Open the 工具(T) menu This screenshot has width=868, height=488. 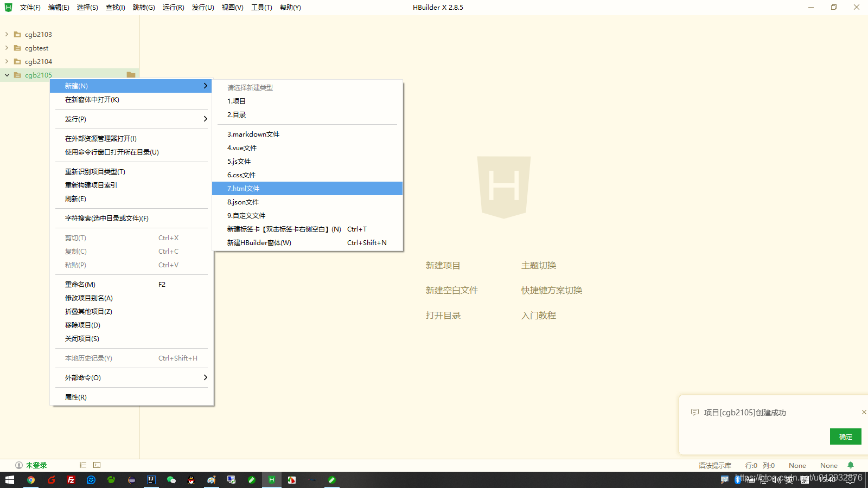(261, 7)
